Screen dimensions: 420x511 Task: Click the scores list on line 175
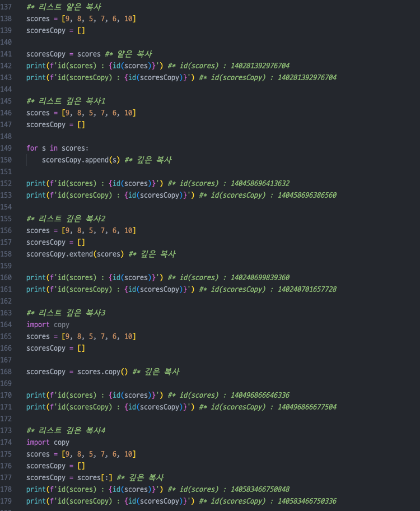(99, 454)
